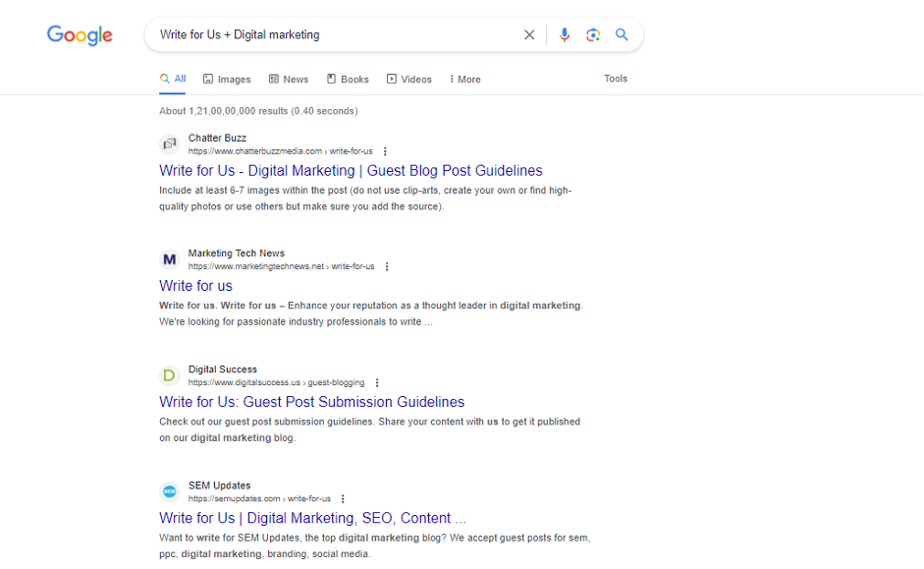Click the Google logo
This screenshot has height=569, width=924.
tap(80, 35)
